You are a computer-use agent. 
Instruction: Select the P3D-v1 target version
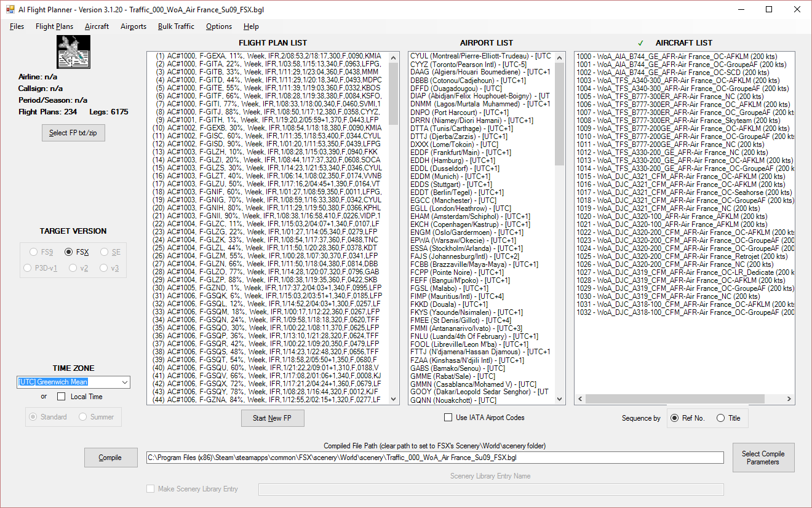coord(41,268)
